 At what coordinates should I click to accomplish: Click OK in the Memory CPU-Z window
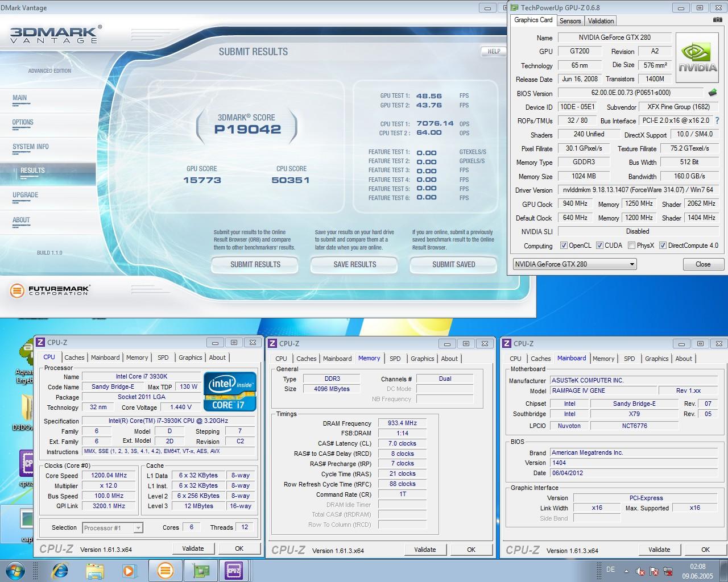[x=471, y=550]
